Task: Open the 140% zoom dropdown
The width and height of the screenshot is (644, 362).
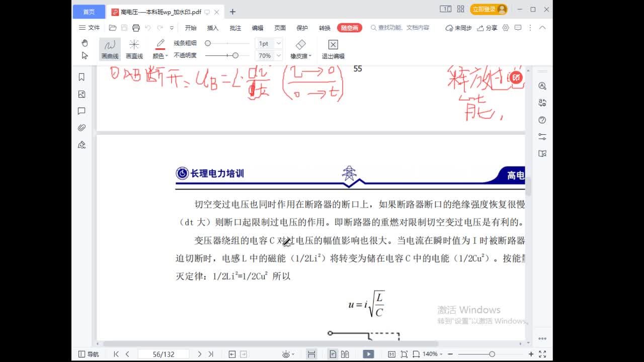Action: point(433,354)
